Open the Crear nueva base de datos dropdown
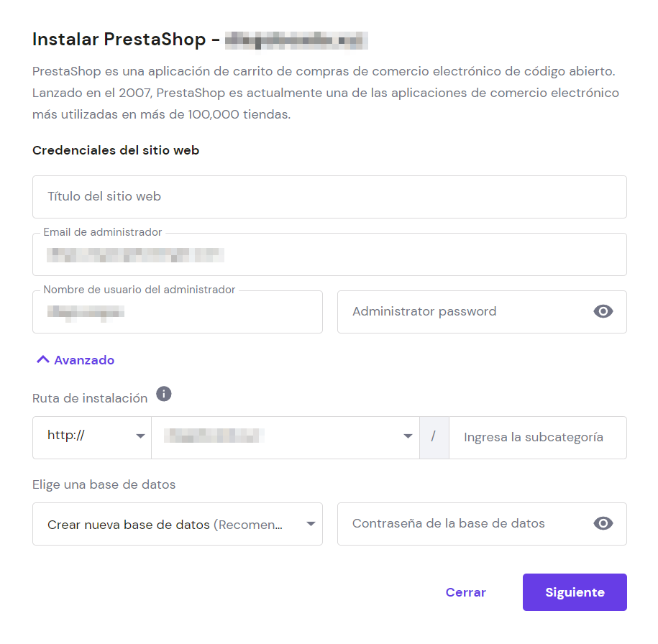 [178, 523]
